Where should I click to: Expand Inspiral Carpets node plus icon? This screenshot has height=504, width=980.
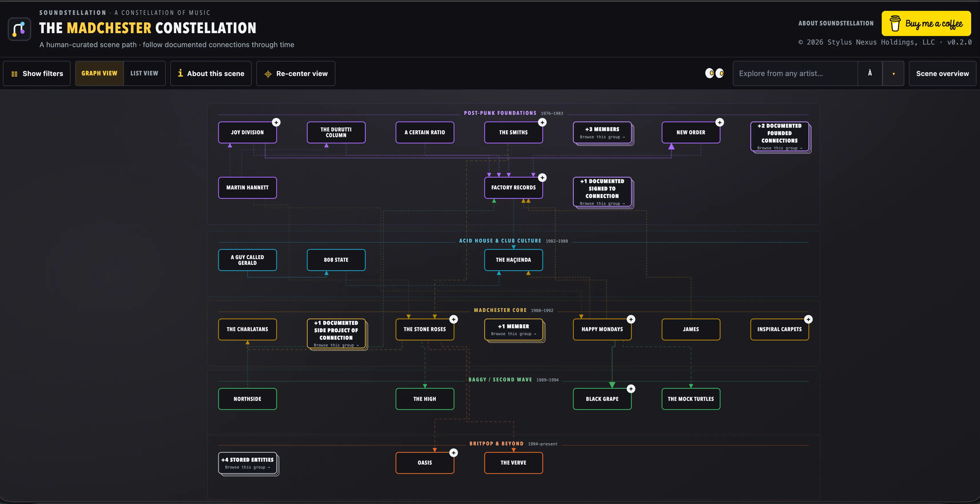pos(808,319)
